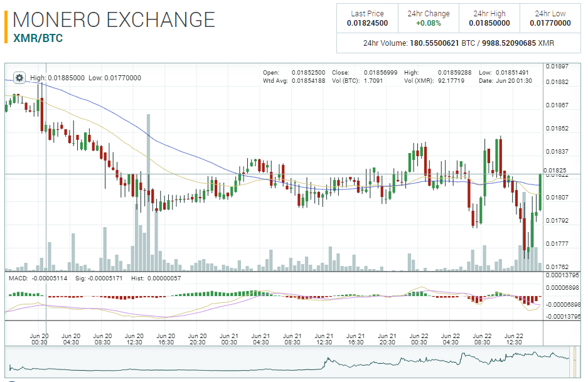
Task: Click the Jun 21 00:30 time axis label
Action: 229,339
